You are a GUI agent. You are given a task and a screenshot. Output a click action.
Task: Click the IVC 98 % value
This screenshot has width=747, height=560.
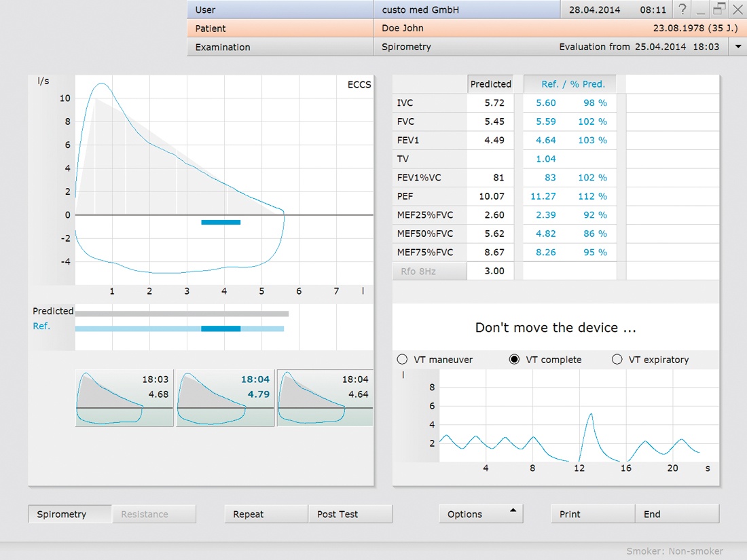596,103
